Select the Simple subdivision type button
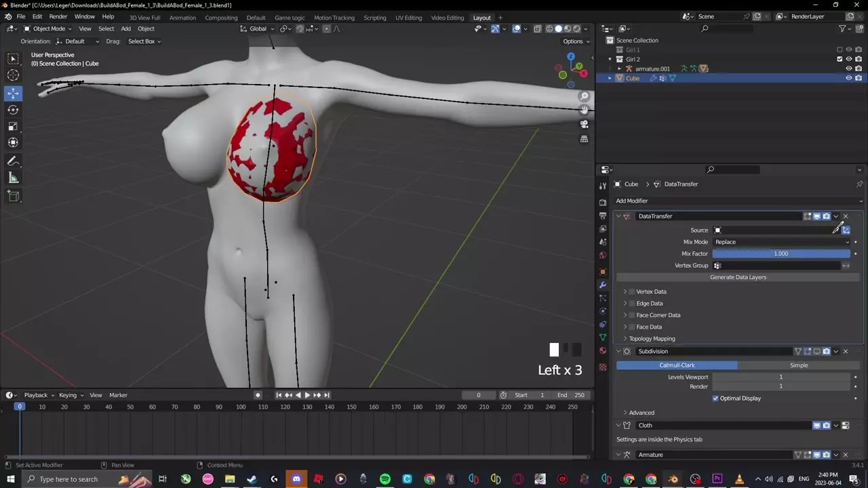 pos(798,365)
